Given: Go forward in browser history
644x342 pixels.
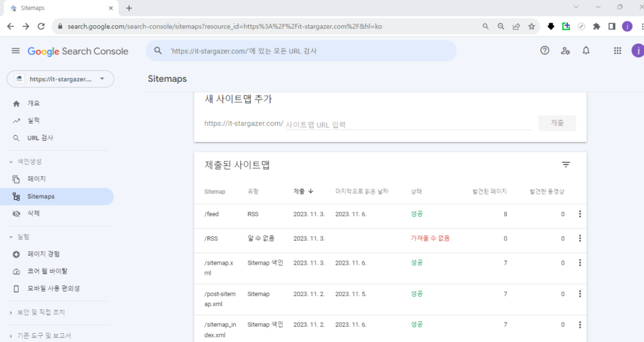Looking at the screenshot, I should click(25, 26).
